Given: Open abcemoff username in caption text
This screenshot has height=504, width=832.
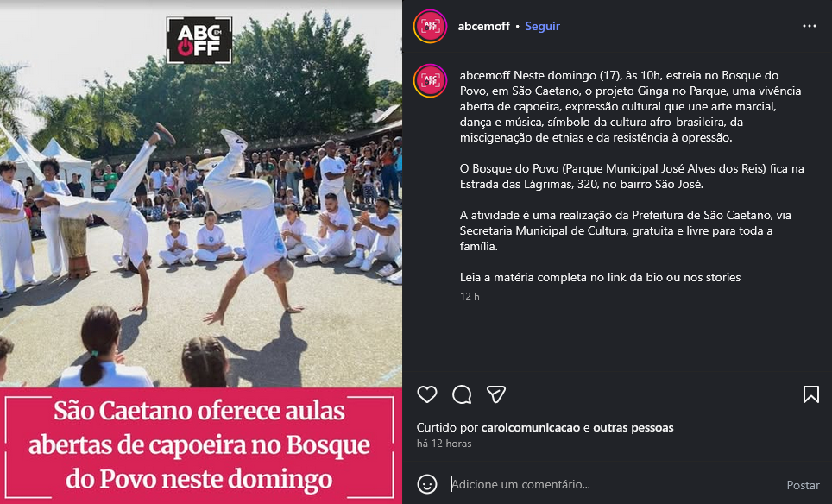Looking at the screenshot, I should coord(486,75).
